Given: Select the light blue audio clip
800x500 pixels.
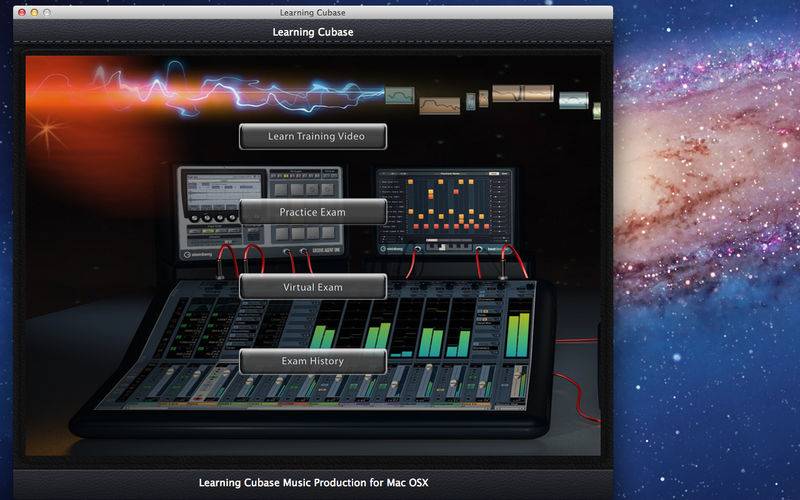Looking at the screenshot, I should 574,100.
